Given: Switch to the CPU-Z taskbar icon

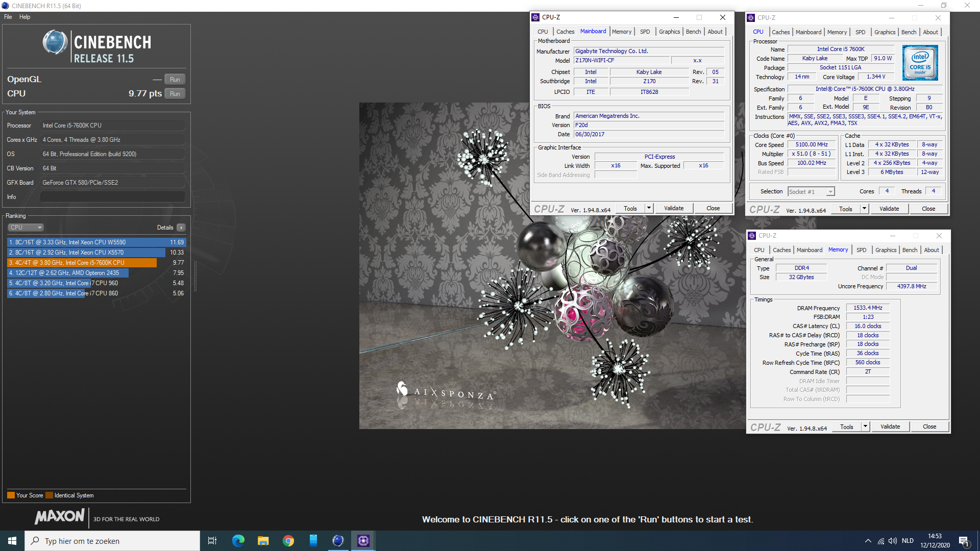Looking at the screenshot, I should (363, 541).
